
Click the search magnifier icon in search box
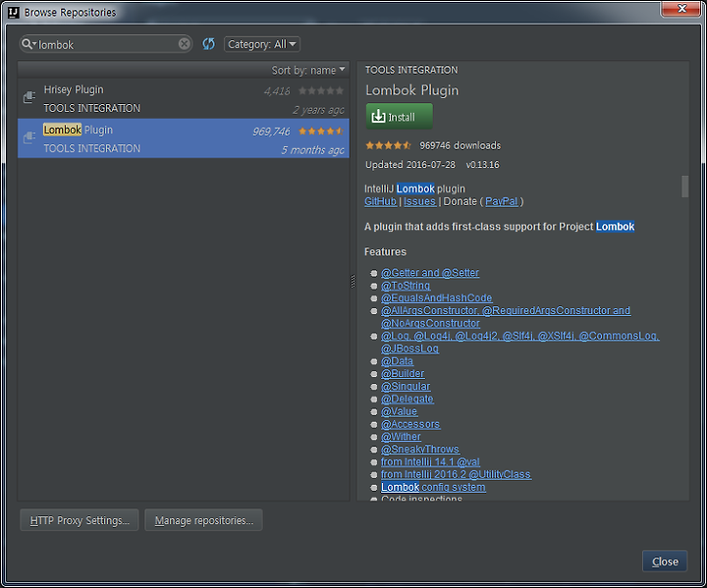(x=28, y=44)
